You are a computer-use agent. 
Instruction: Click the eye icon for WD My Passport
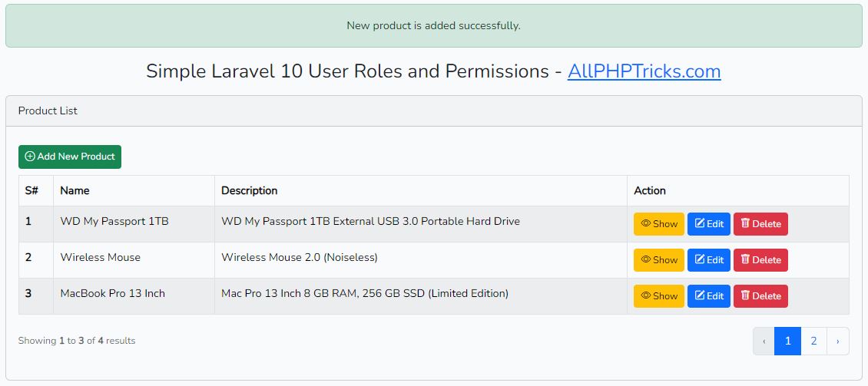click(645, 223)
